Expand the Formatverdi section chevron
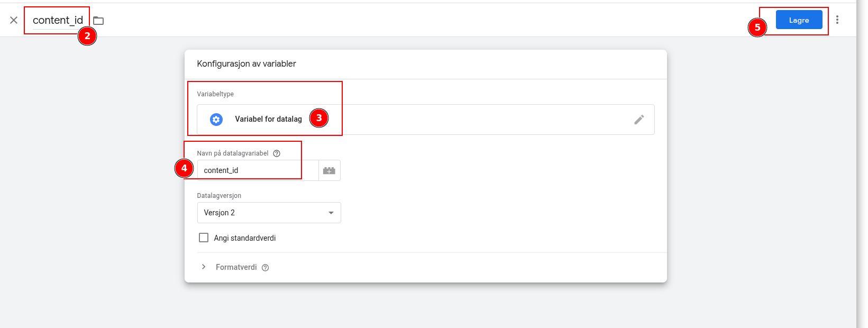 (204, 267)
